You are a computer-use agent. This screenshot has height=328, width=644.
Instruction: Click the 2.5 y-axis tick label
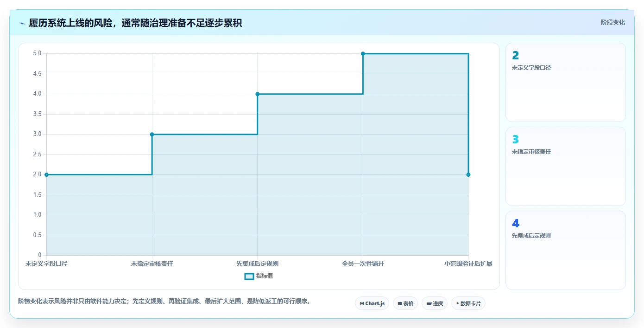tap(37, 154)
